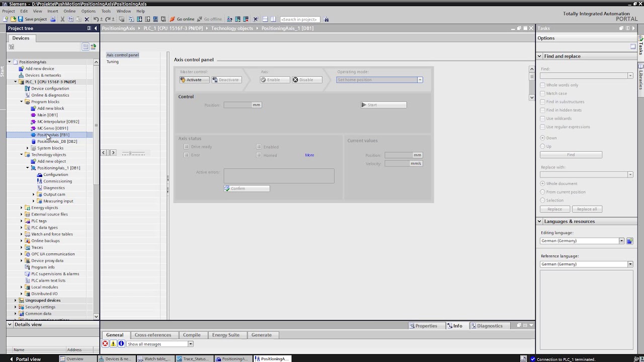Click the Paste icon in toolbar
The image size is (644, 362).
coord(78,19)
